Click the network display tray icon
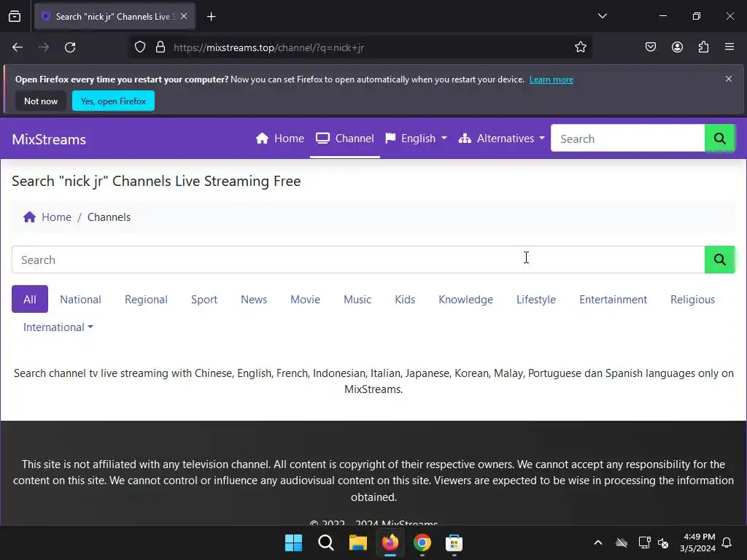747x560 pixels. [x=644, y=542]
